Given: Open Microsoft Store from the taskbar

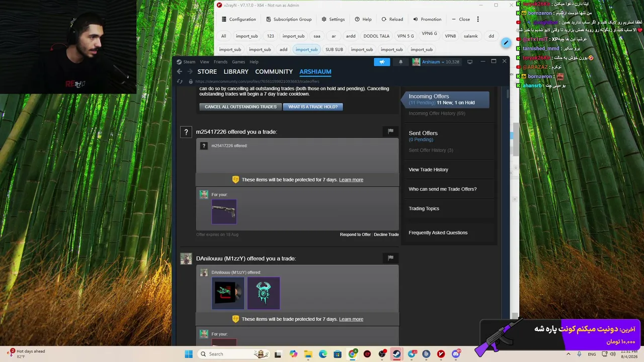Looking at the screenshot, I should 338,354.
